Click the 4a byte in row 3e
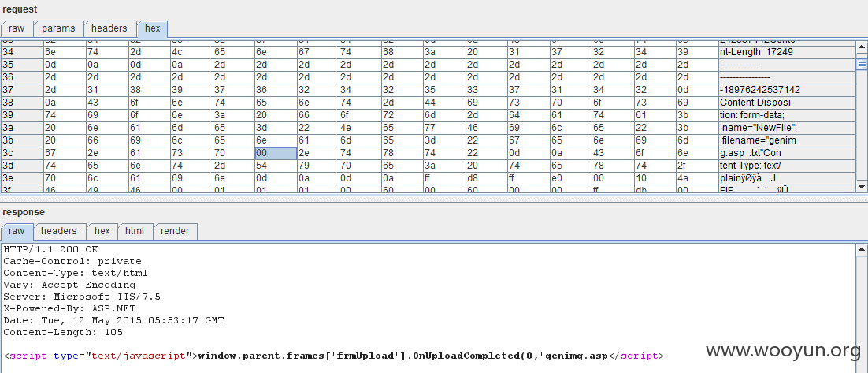 [x=697, y=178]
